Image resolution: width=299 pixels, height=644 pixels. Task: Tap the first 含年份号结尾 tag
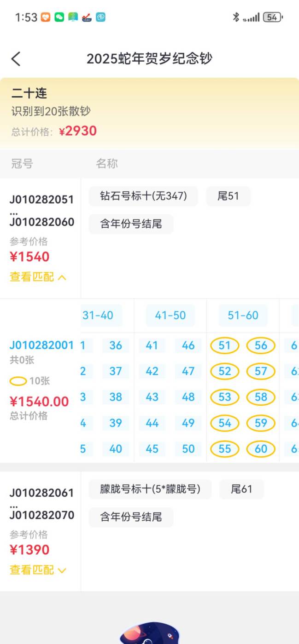pos(131,224)
